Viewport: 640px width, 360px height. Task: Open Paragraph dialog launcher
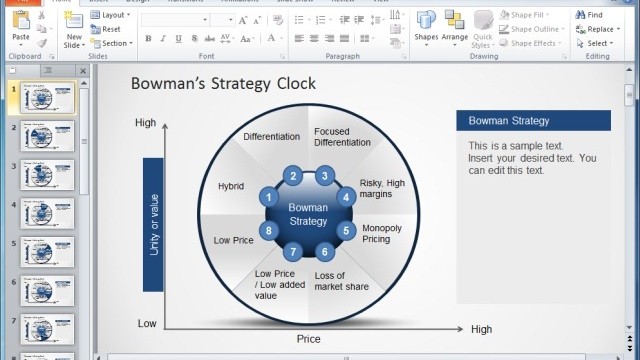click(404, 57)
